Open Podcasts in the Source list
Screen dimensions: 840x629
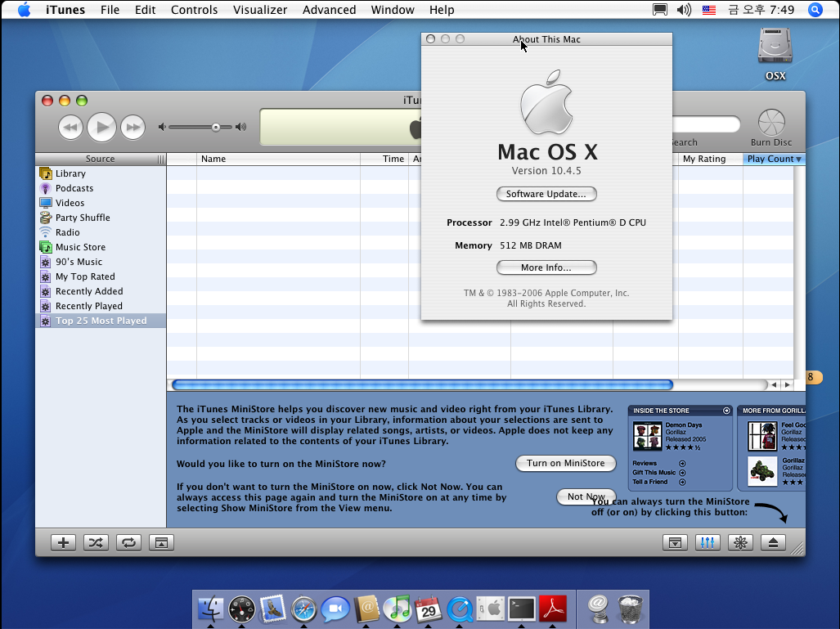[x=101, y=188]
